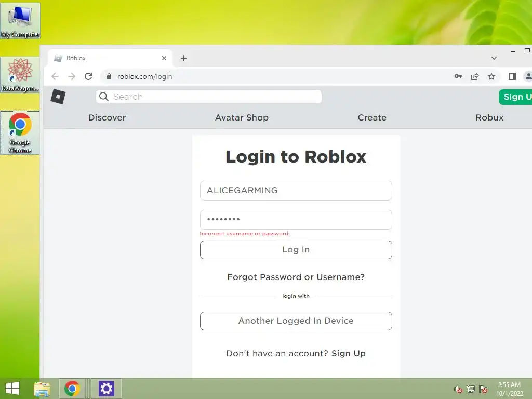Bookmark this page with the star icon
This screenshot has width=532, height=399.
tap(491, 76)
